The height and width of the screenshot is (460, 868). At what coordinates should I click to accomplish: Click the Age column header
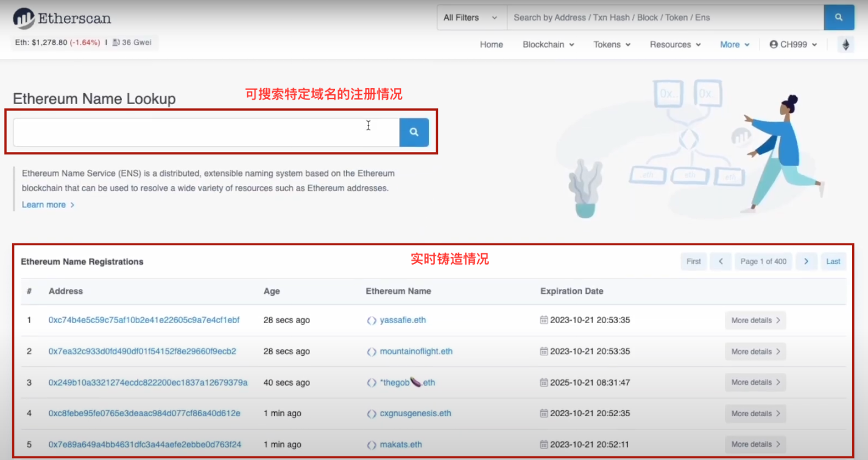click(272, 291)
